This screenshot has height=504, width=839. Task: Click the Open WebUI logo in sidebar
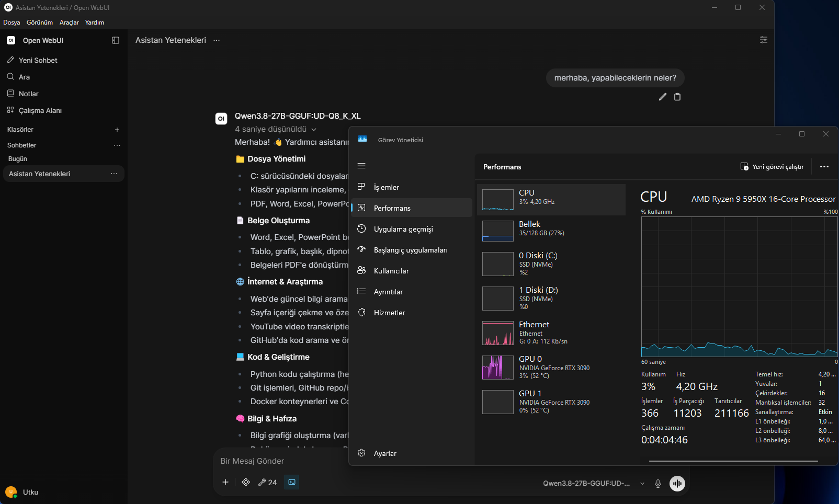pyautogui.click(x=11, y=40)
